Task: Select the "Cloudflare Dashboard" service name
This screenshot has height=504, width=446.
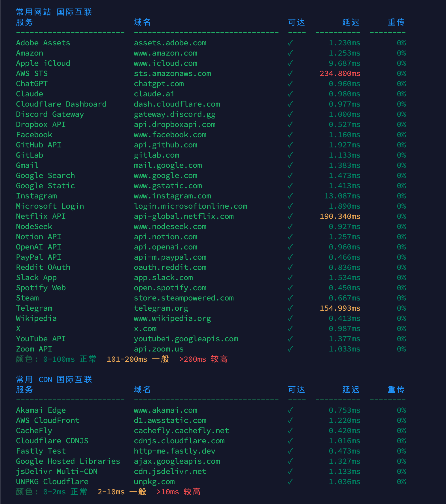Action: 61,104
